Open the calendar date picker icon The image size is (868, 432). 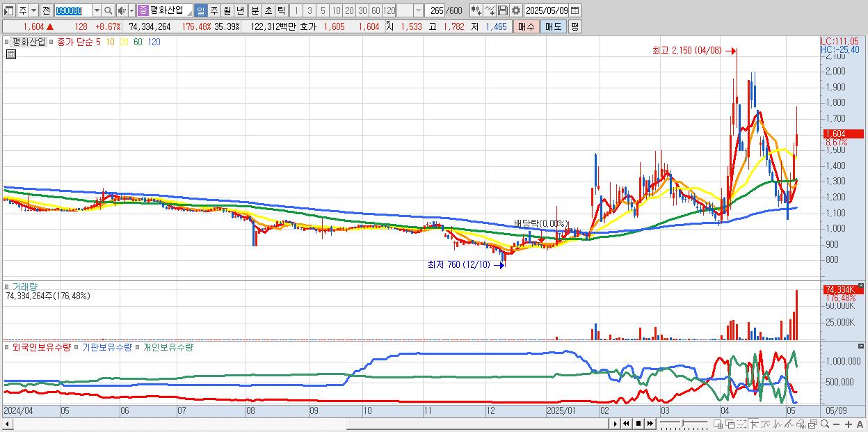pos(576,10)
